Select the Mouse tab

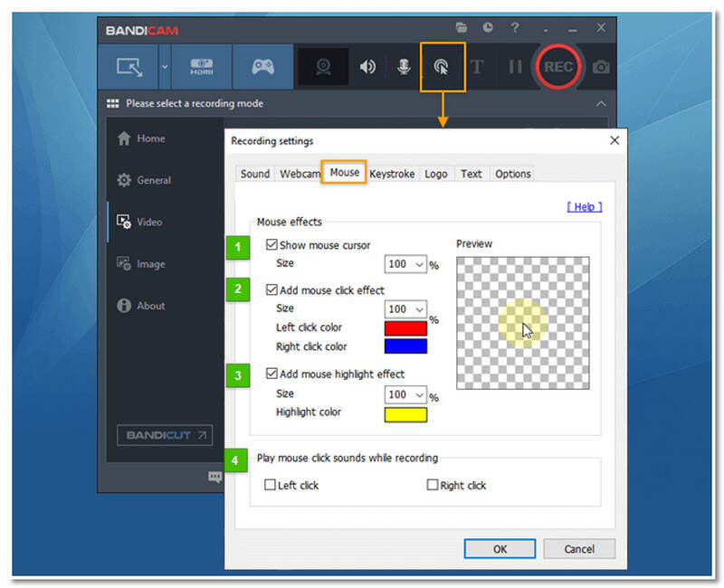[x=344, y=172]
